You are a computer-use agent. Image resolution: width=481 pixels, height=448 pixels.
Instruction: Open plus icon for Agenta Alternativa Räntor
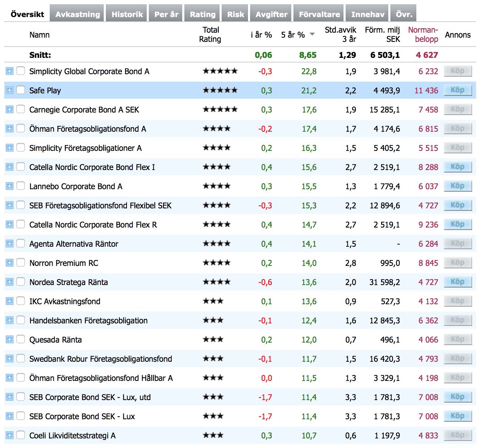(10, 244)
